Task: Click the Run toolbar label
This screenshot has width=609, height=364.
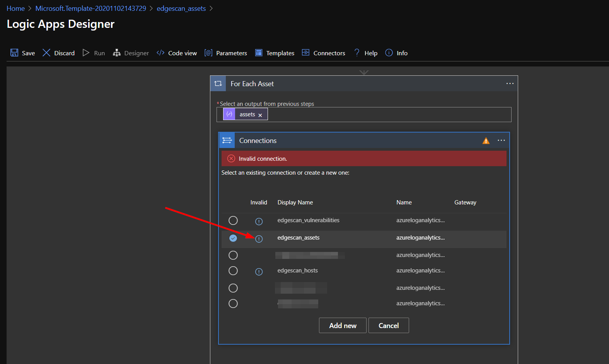Action: click(99, 53)
